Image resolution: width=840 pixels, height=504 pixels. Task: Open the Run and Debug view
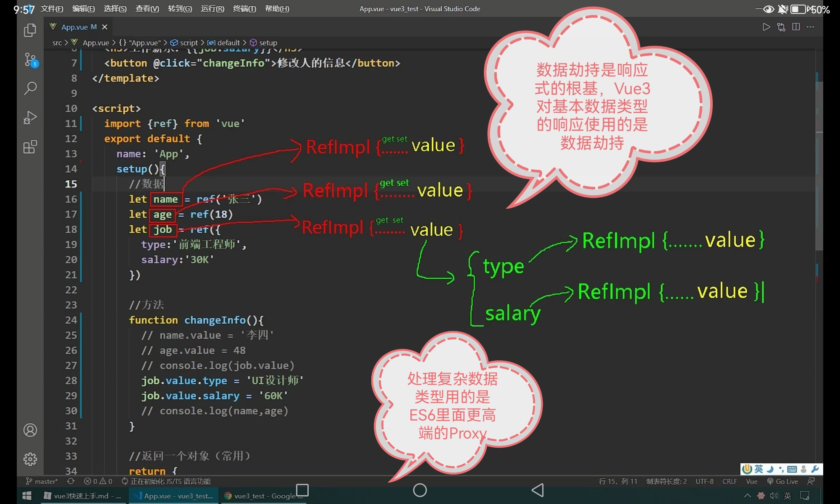click(x=30, y=118)
